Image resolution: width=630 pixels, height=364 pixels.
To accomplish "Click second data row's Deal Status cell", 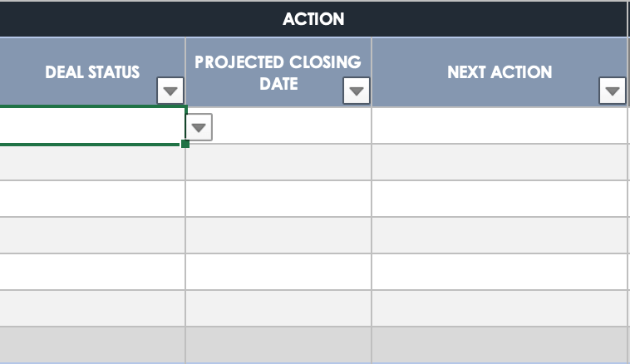I will 91,162.
